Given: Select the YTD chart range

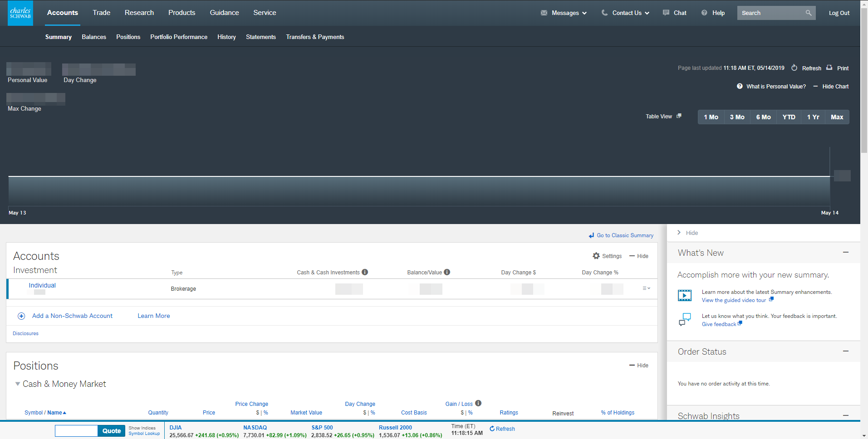Looking at the screenshot, I should coord(789,117).
